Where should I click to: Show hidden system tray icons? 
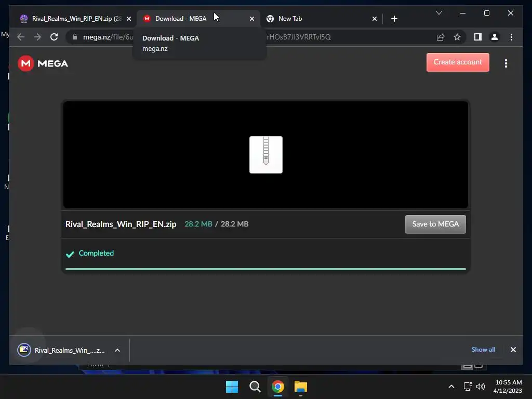[x=451, y=387]
